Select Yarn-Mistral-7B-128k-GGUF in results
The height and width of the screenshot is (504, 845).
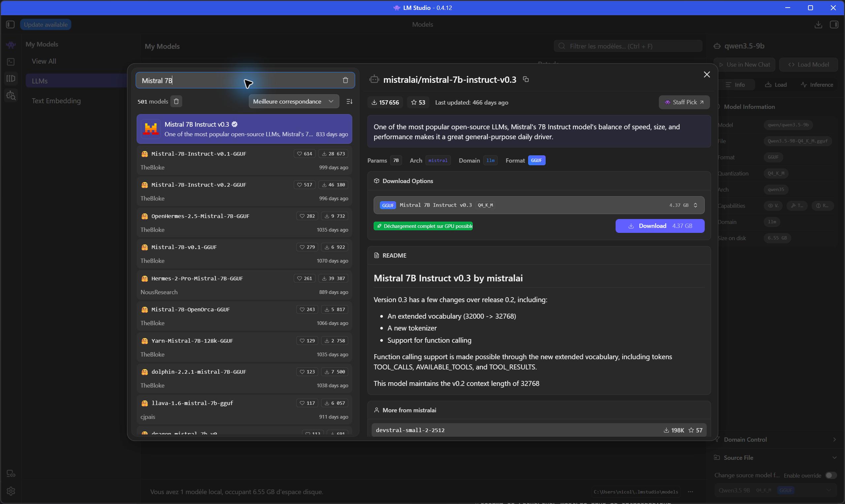(244, 347)
